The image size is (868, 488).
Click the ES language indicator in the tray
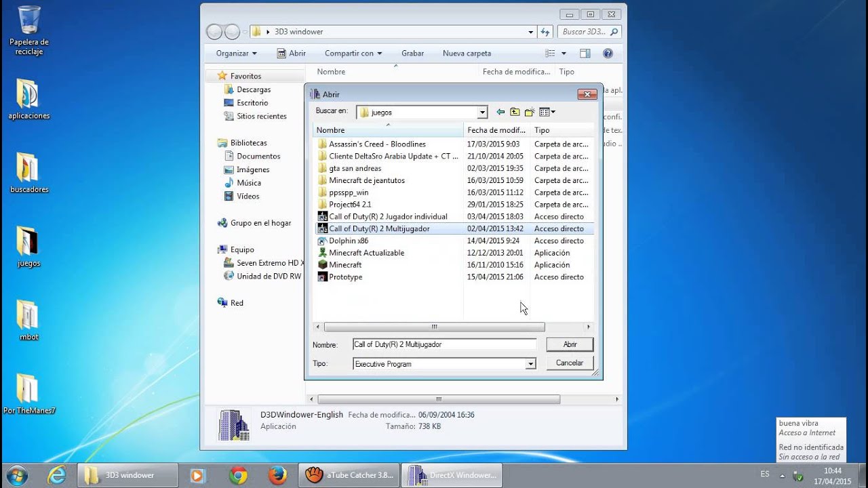click(x=765, y=474)
